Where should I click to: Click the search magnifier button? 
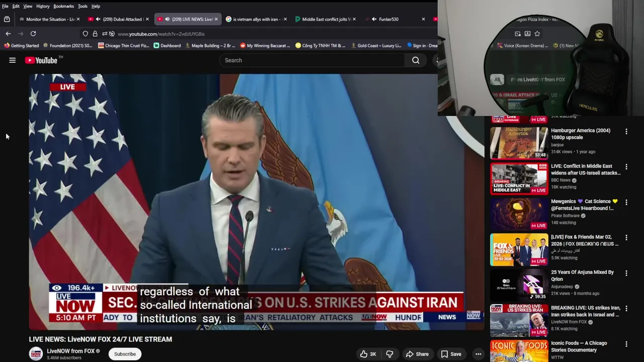coord(416,60)
